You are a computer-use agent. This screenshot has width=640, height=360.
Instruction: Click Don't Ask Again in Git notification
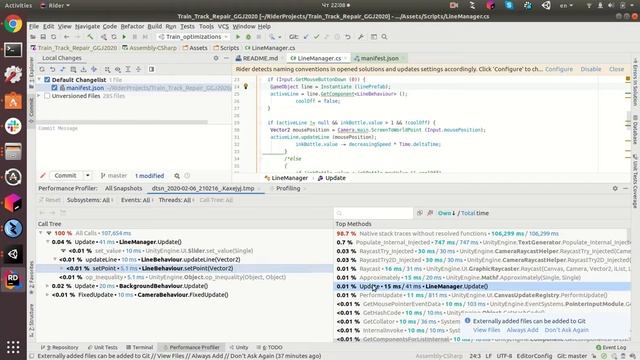tap(567, 330)
